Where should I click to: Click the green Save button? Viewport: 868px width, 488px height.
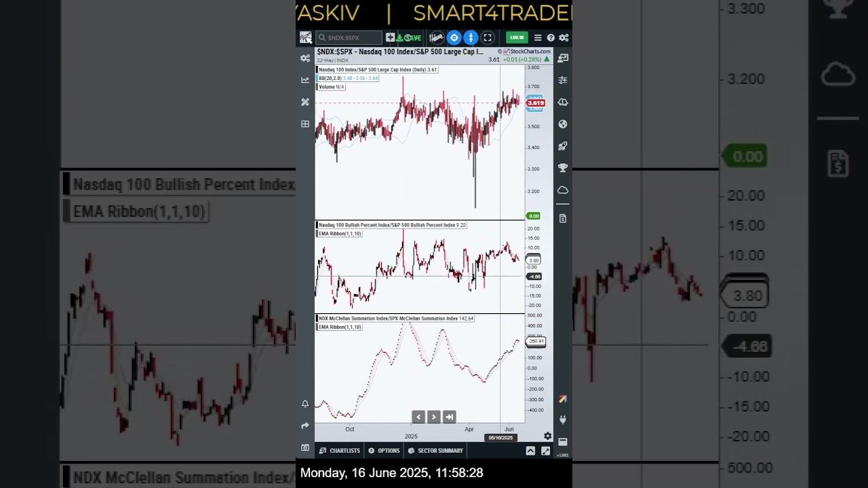click(x=410, y=38)
